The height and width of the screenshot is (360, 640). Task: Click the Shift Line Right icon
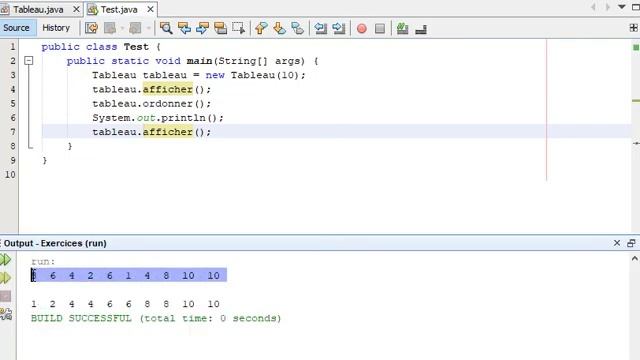coord(338,28)
